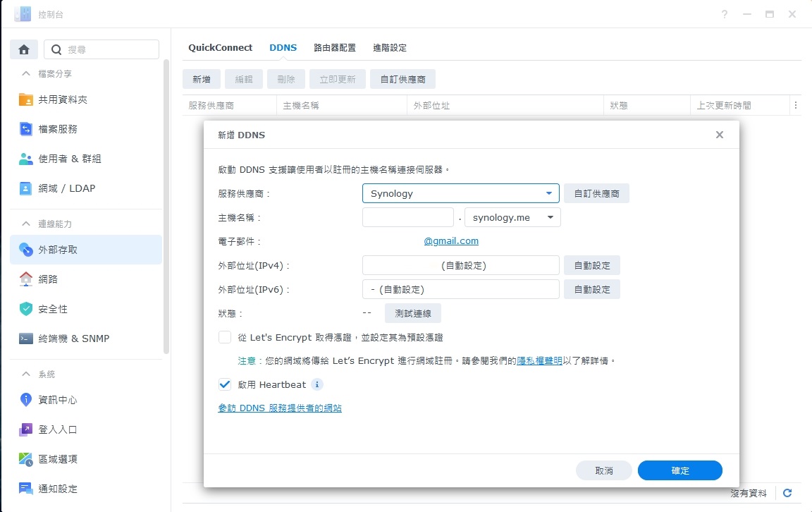Open the 登入入口 icon
812x512 pixels.
[x=25, y=429]
